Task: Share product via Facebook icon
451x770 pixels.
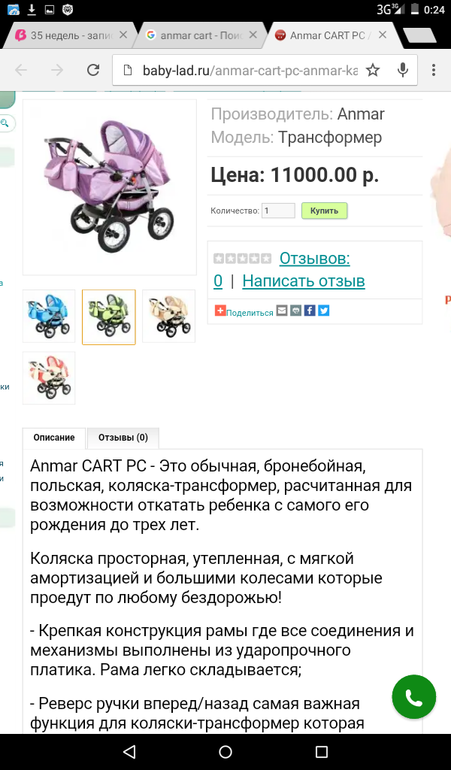Action: (x=310, y=310)
